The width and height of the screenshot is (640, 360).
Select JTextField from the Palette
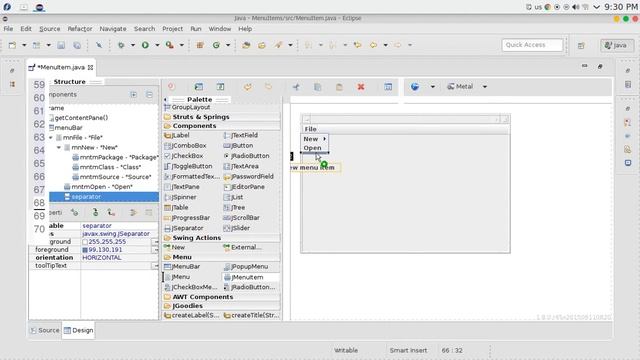coord(240,135)
